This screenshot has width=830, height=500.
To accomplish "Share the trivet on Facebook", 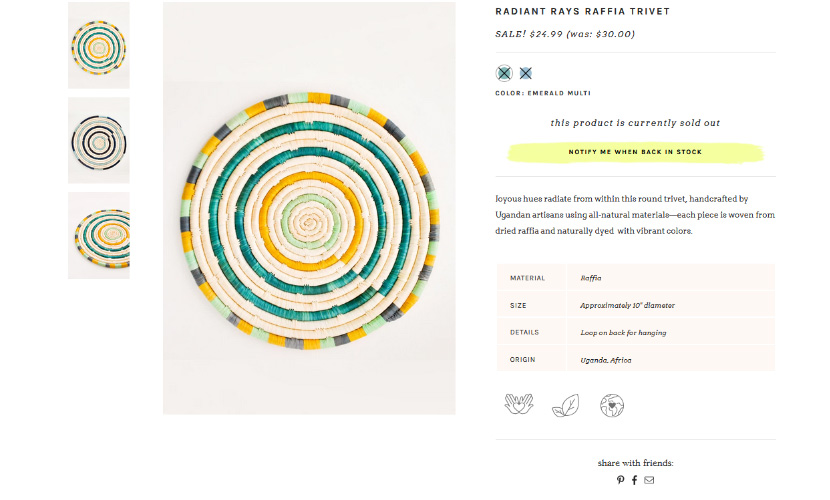I will pos(634,480).
